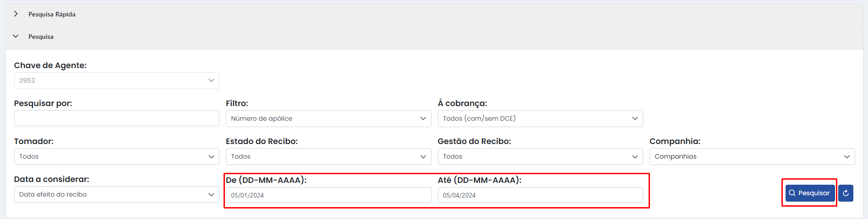The width and height of the screenshot is (868, 219).
Task: Open the À cobrança dropdown
Action: pyautogui.click(x=540, y=118)
